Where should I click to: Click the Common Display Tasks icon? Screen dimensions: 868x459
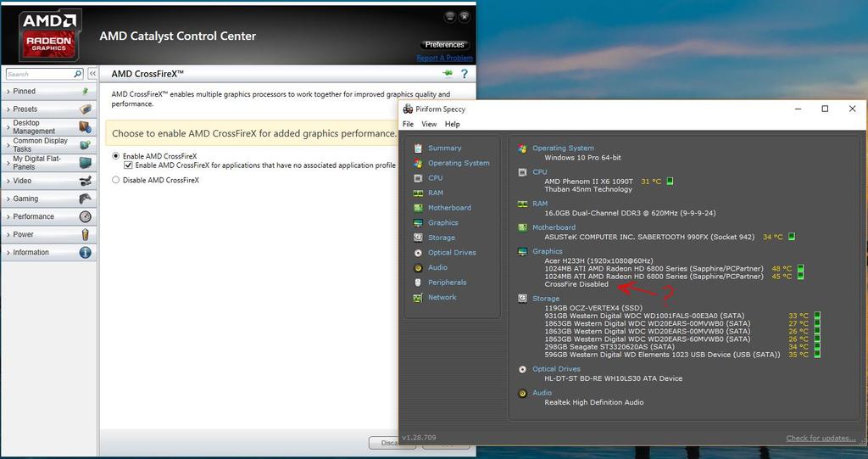[86, 145]
